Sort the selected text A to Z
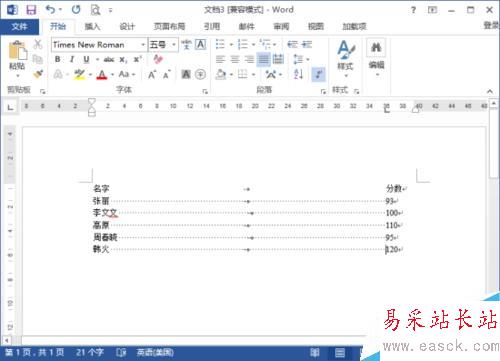Screen dimensions: 500x361 click(x=298, y=74)
